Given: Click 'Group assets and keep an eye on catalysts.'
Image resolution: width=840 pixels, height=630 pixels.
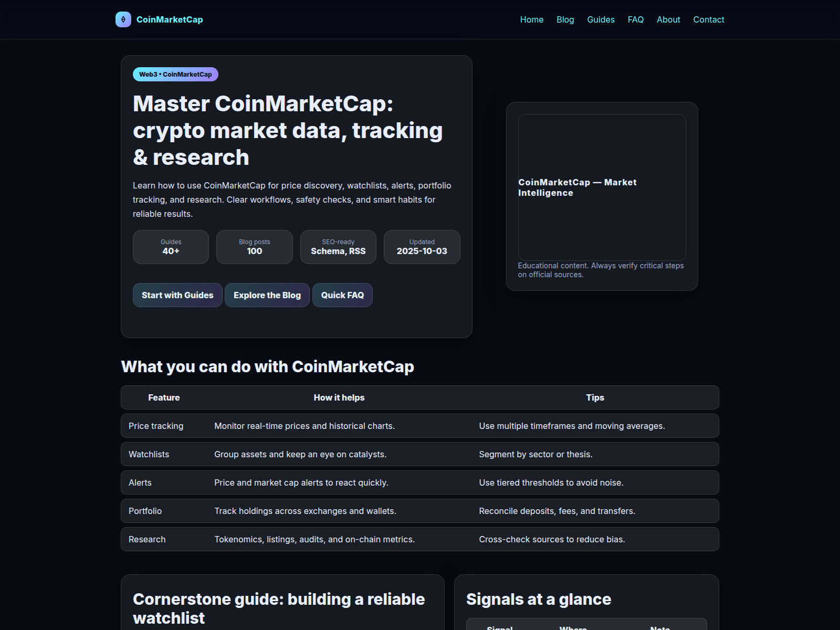Looking at the screenshot, I should [x=300, y=454].
